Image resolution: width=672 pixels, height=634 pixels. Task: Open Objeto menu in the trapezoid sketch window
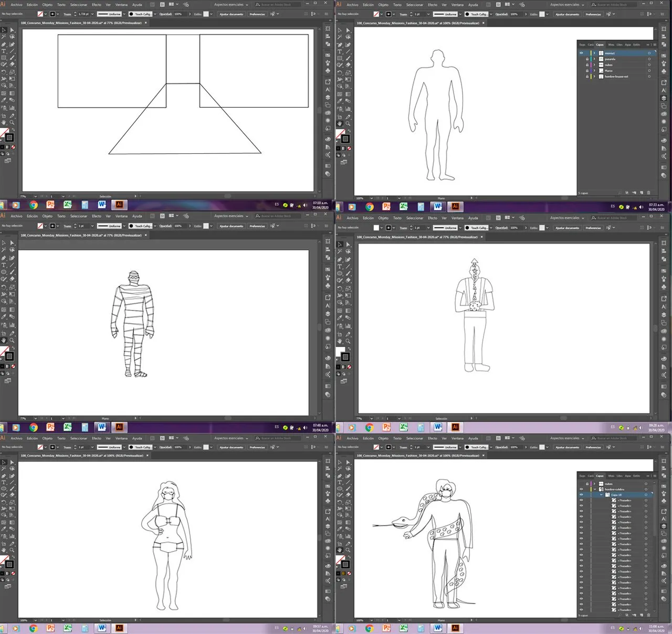coord(47,5)
